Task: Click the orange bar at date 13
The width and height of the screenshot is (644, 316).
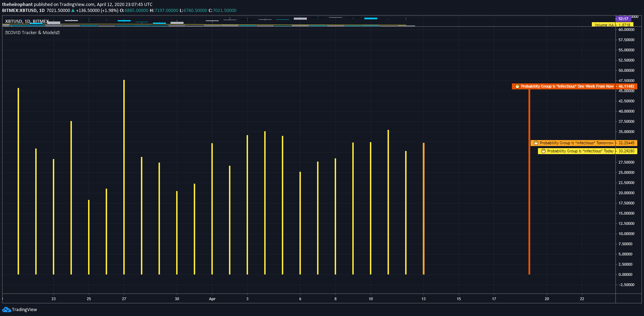Action: point(423,209)
